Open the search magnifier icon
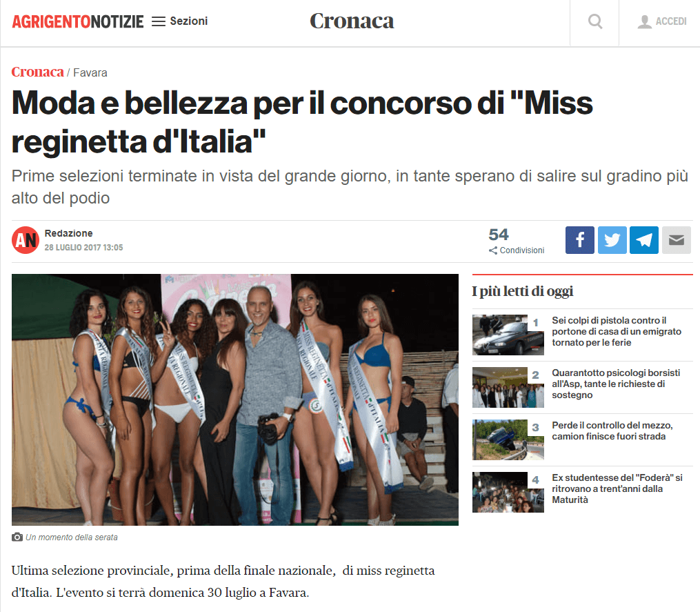The image size is (700, 612). click(594, 21)
